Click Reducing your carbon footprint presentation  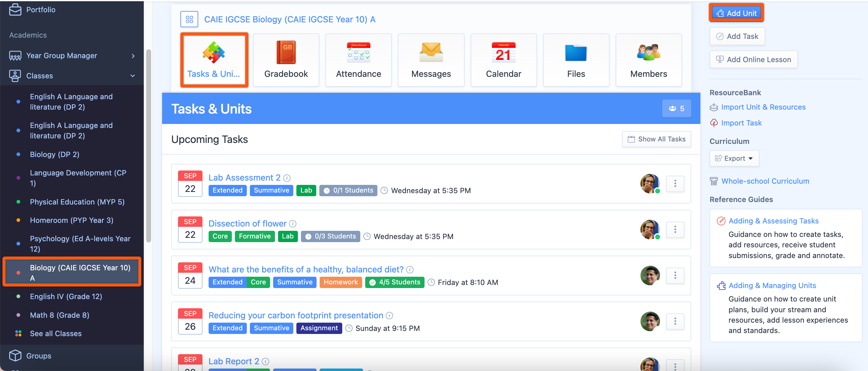(x=295, y=315)
